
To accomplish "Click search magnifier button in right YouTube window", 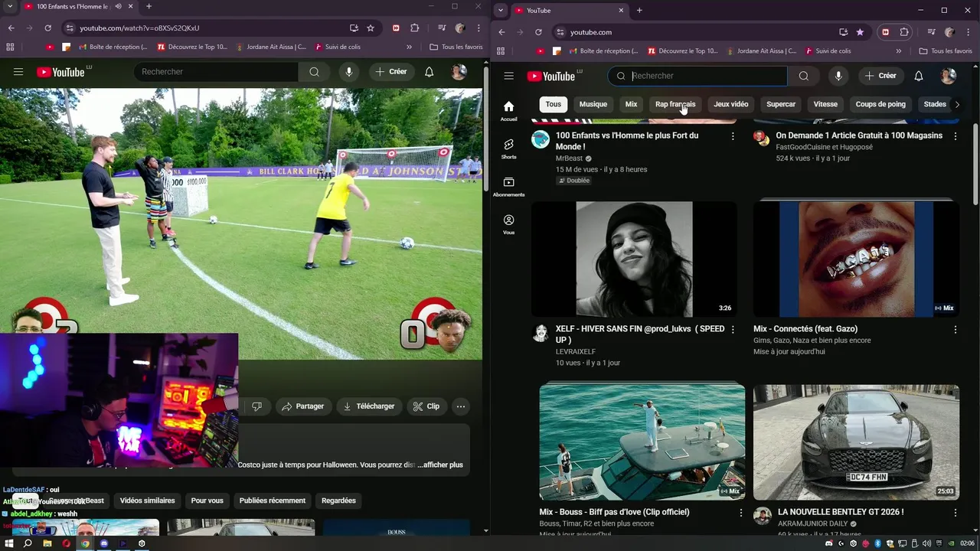I will pyautogui.click(x=803, y=76).
